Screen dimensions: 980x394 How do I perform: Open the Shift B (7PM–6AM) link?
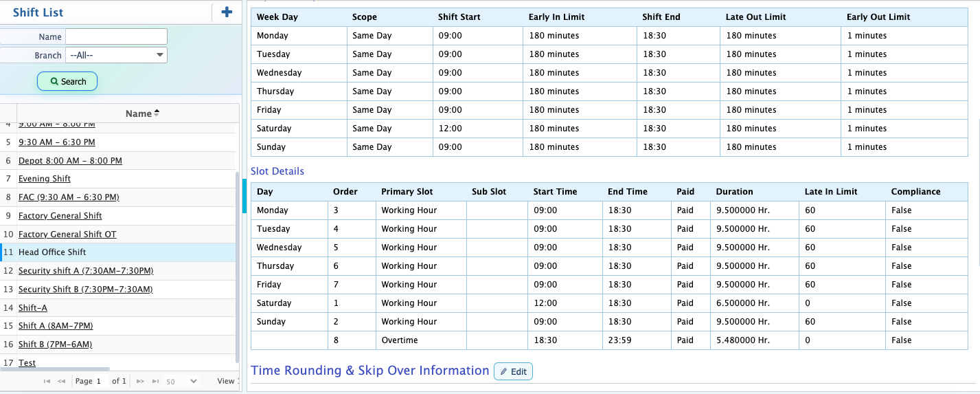pyautogui.click(x=55, y=344)
